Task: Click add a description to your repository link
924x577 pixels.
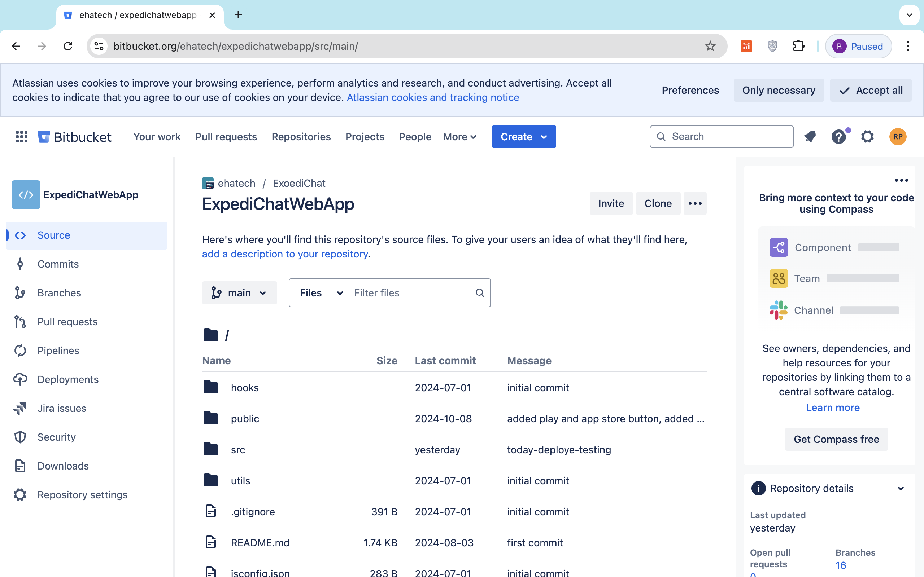Action: [285, 254]
